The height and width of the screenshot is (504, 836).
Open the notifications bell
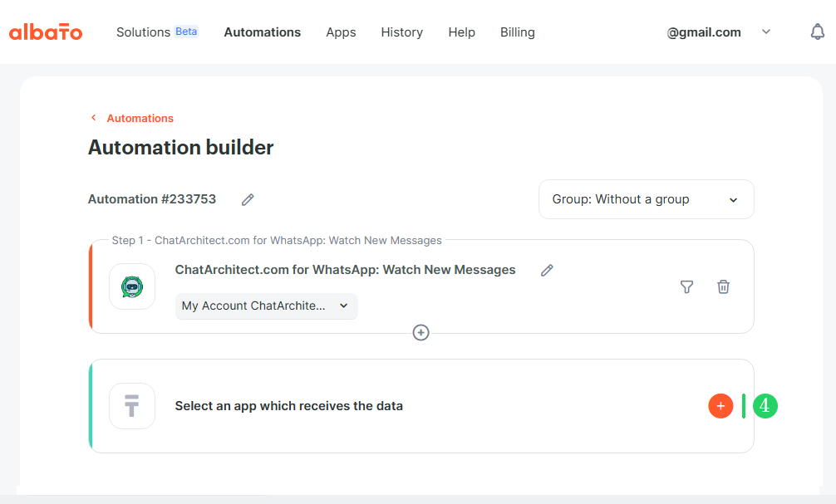[818, 32]
